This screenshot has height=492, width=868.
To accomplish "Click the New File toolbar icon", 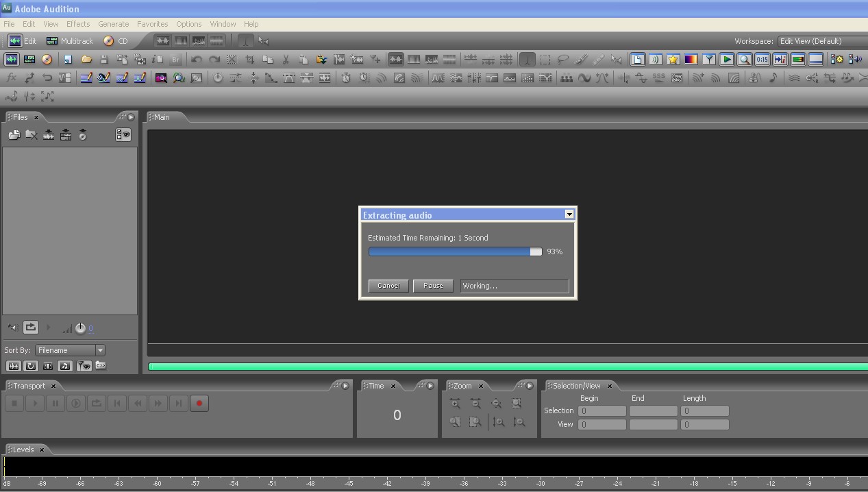I will coord(67,60).
